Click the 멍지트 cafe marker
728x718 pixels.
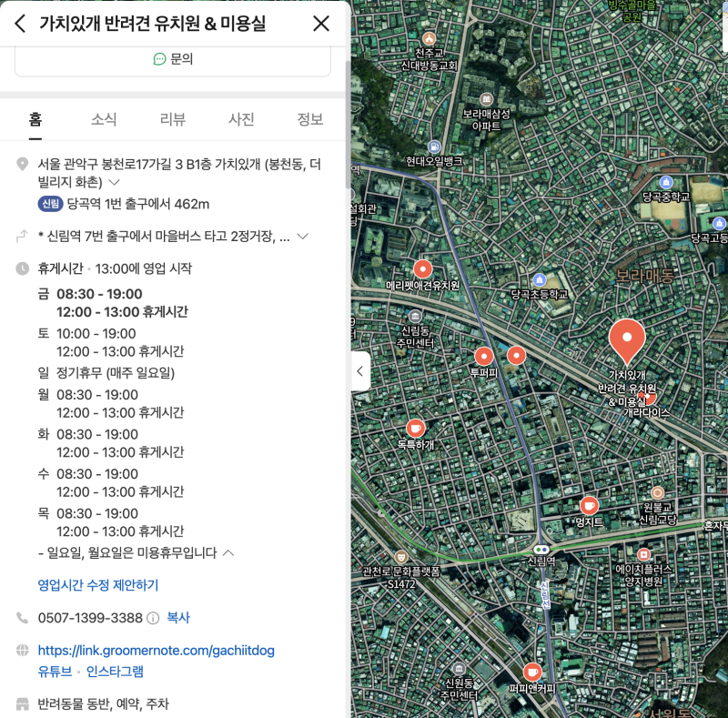click(589, 505)
